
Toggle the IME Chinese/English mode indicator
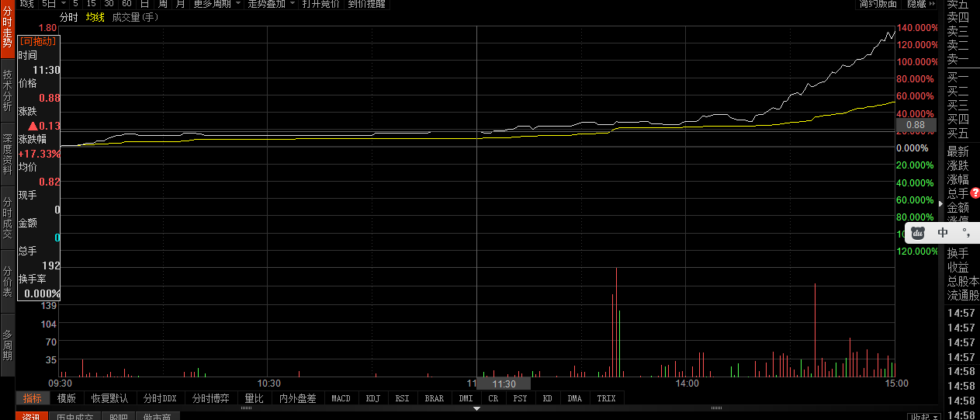tap(943, 233)
